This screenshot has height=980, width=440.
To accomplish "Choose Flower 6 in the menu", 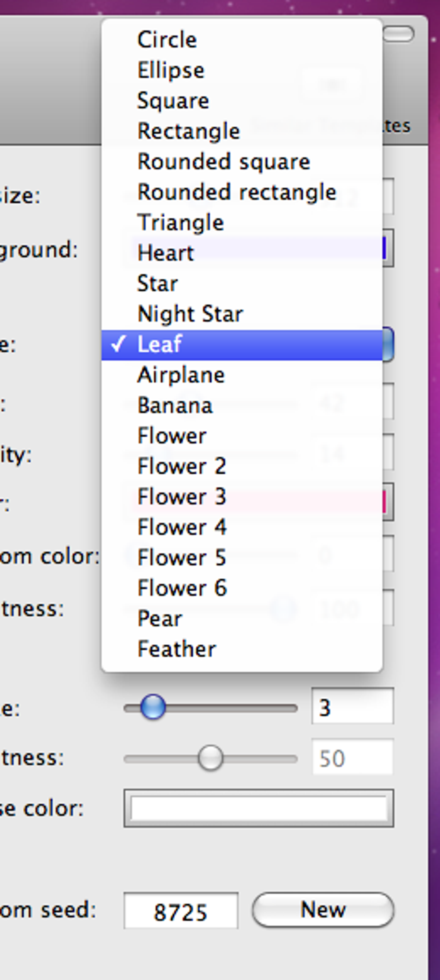I will point(182,588).
